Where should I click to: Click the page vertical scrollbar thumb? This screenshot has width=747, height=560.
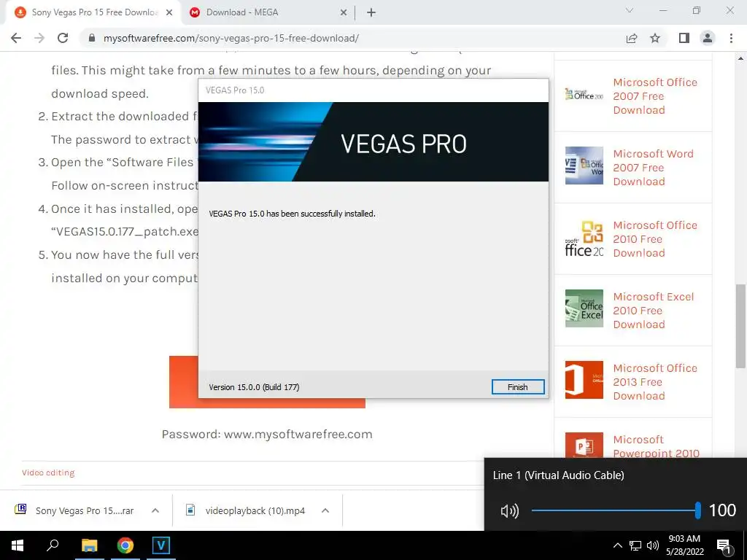click(740, 326)
